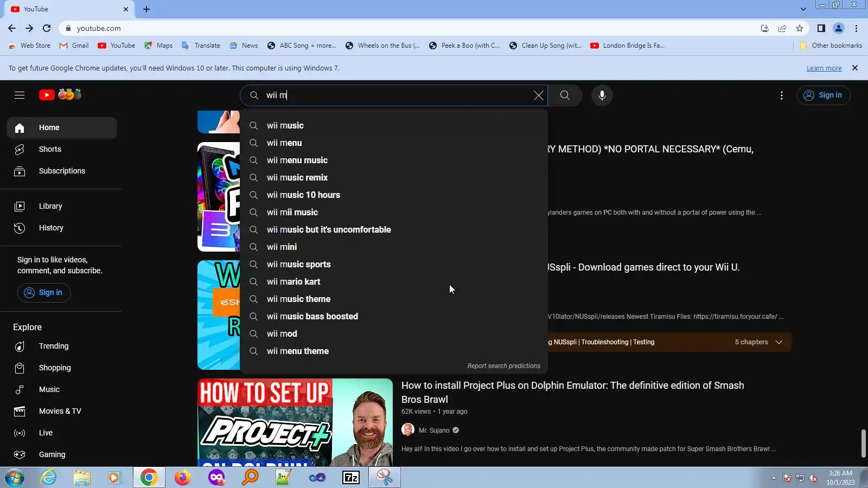Click Learn more about Chrome updates
The image size is (868, 488).
point(824,68)
